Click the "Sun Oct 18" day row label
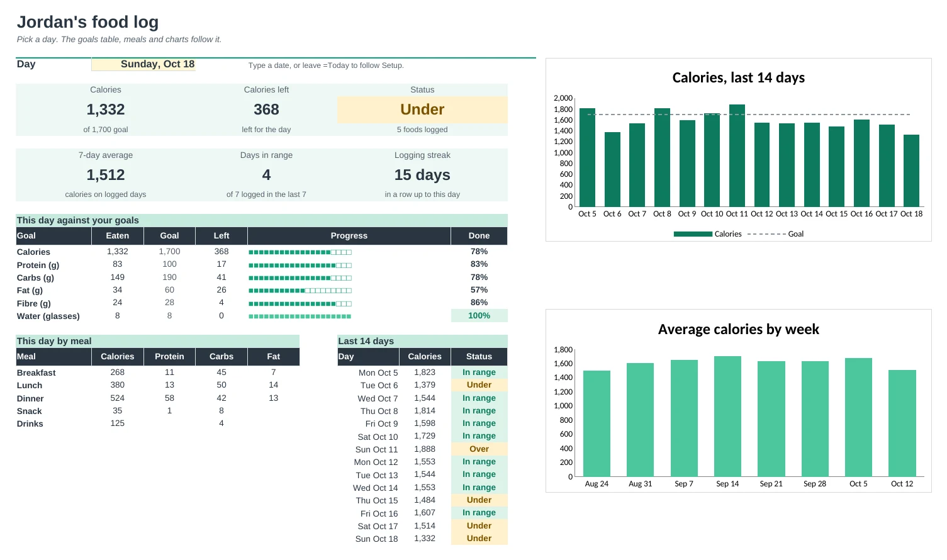 pyautogui.click(x=376, y=539)
